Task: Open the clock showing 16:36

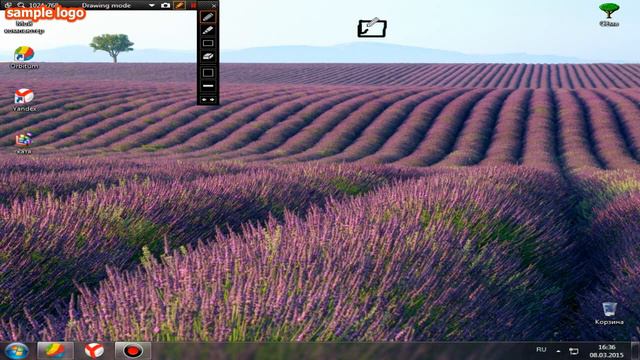Action: point(607,351)
